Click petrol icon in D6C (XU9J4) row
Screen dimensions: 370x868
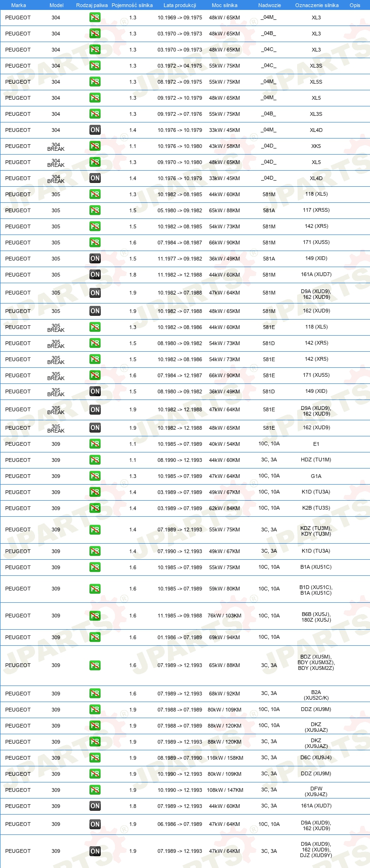coord(95,758)
